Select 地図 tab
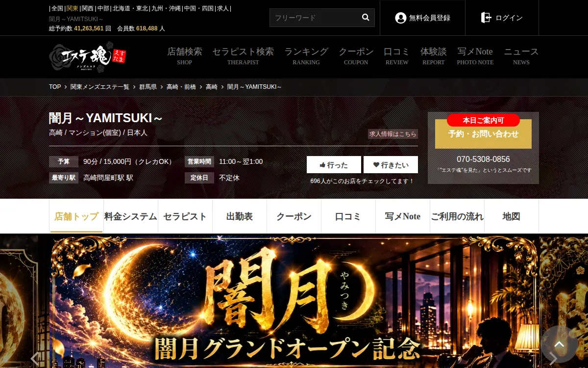The image size is (588, 368). coord(512,216)
